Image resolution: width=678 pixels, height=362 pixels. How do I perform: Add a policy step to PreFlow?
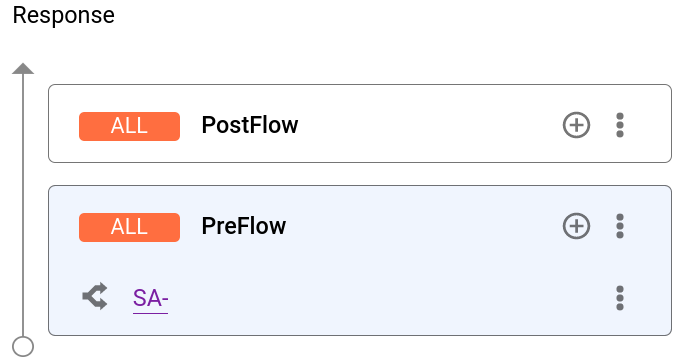coord(576,226)
